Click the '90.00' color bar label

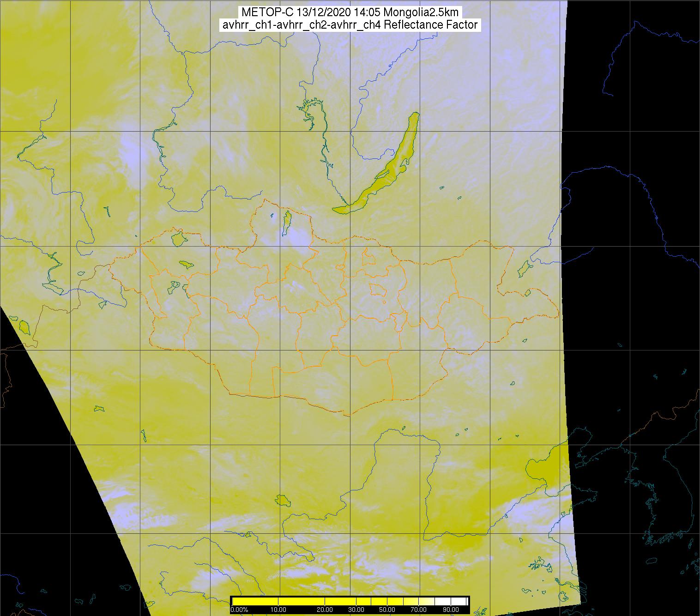pyautogui.click(x=451, y=610)
